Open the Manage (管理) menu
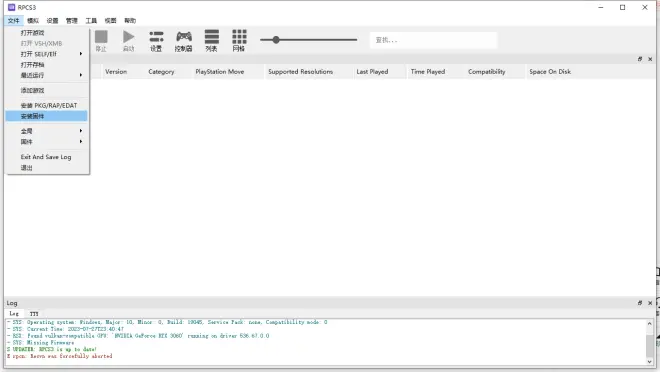The height and width of the screenshot is (372, 660). (72, 21)
